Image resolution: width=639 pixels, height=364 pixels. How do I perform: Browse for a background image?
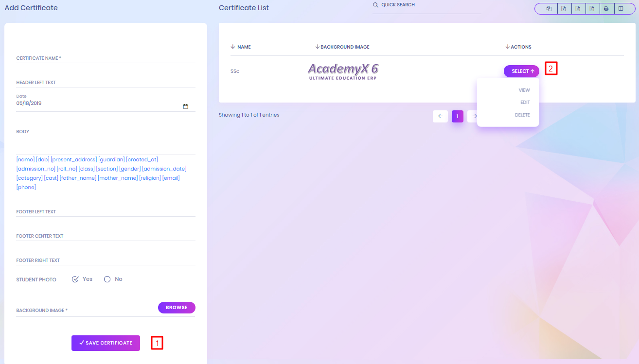(177, 308)
